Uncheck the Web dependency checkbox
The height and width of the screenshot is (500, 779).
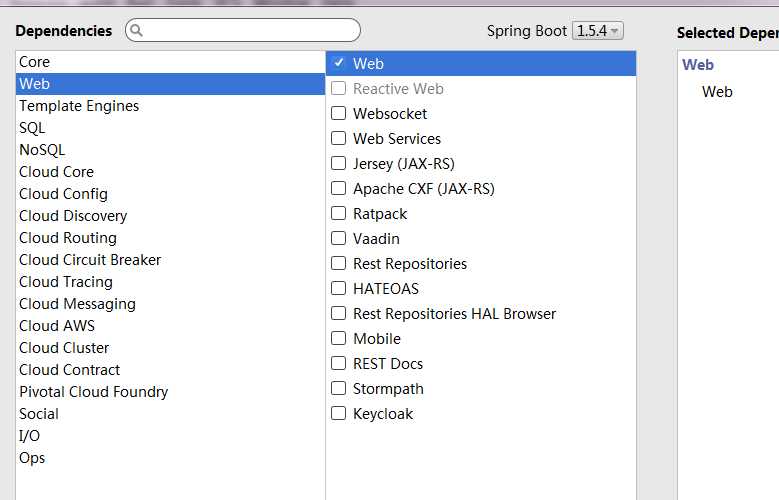pos(338,63)
